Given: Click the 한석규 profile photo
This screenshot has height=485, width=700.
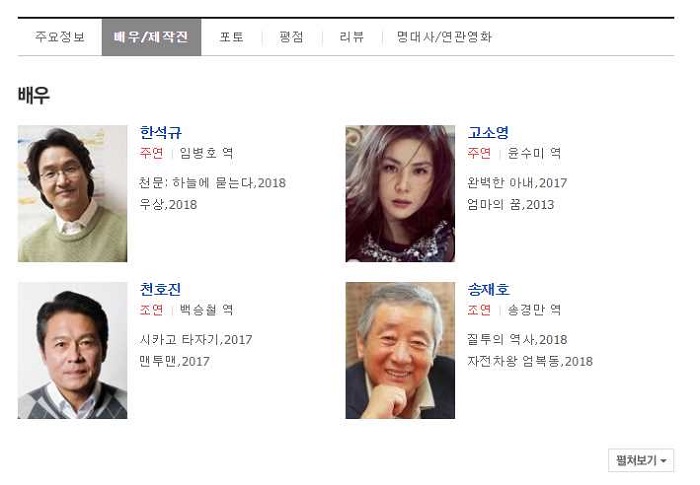Looking at the screenshot, I should pyautogui.click(x=72, y=193).
